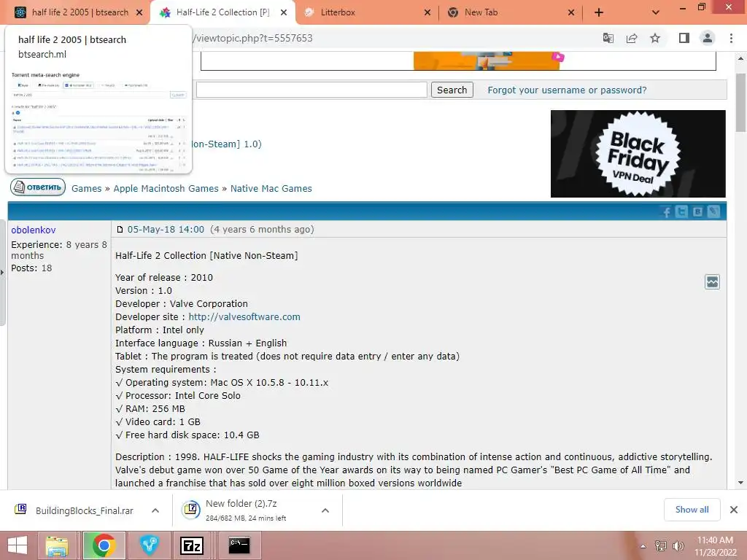Click the Black Friday VPN Deal ad
This screenshot has height=560, width=747.
(x=638, y=154)
